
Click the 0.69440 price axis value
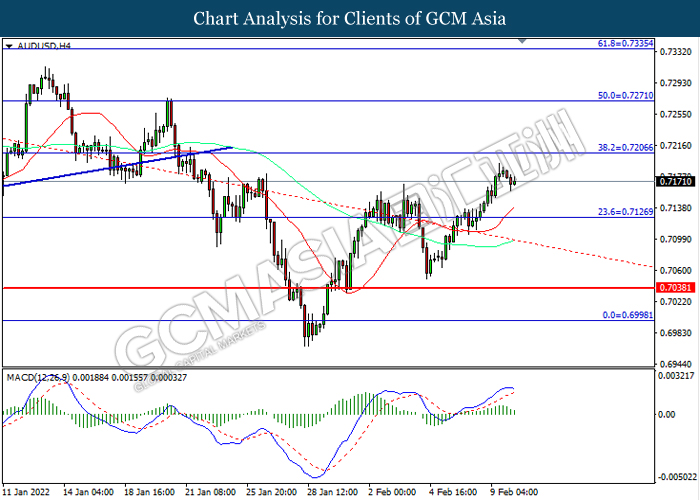675,364
